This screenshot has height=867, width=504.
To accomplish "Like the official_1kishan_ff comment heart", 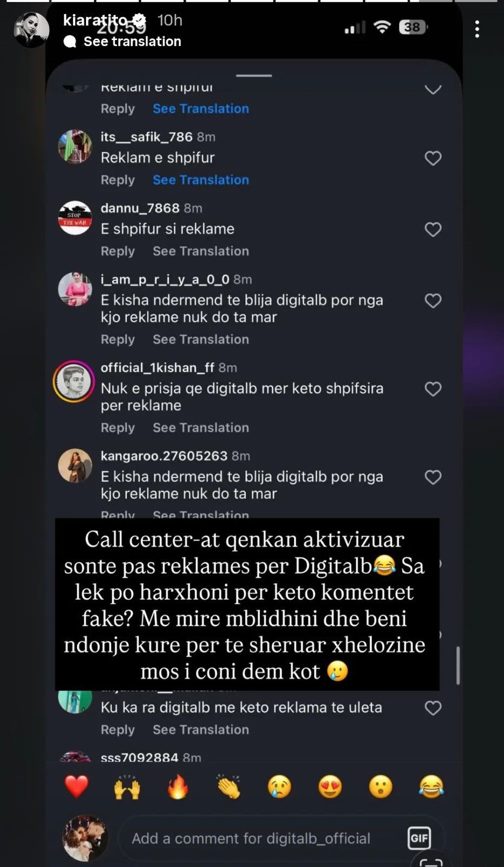I will pos(433,389).
